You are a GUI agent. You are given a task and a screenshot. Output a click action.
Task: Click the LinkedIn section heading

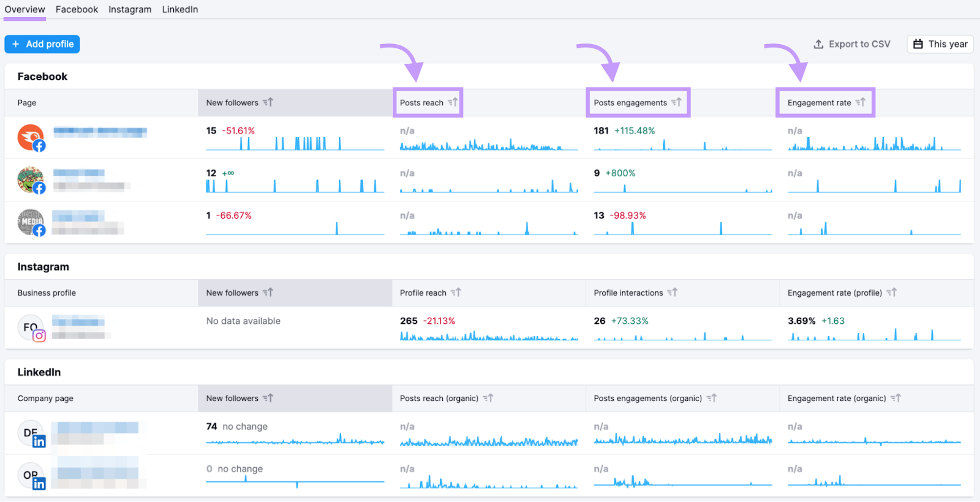(39, 372)
